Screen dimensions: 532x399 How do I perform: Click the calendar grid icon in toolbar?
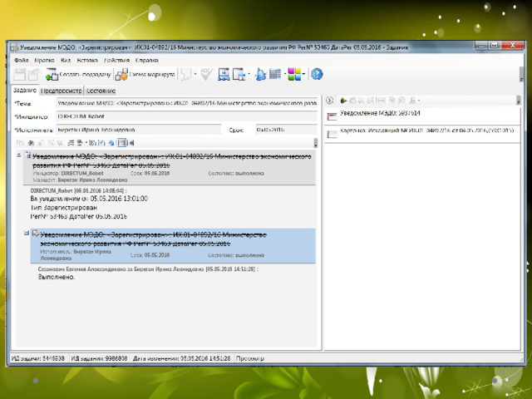pyautogui.click(x=276, y=74)
